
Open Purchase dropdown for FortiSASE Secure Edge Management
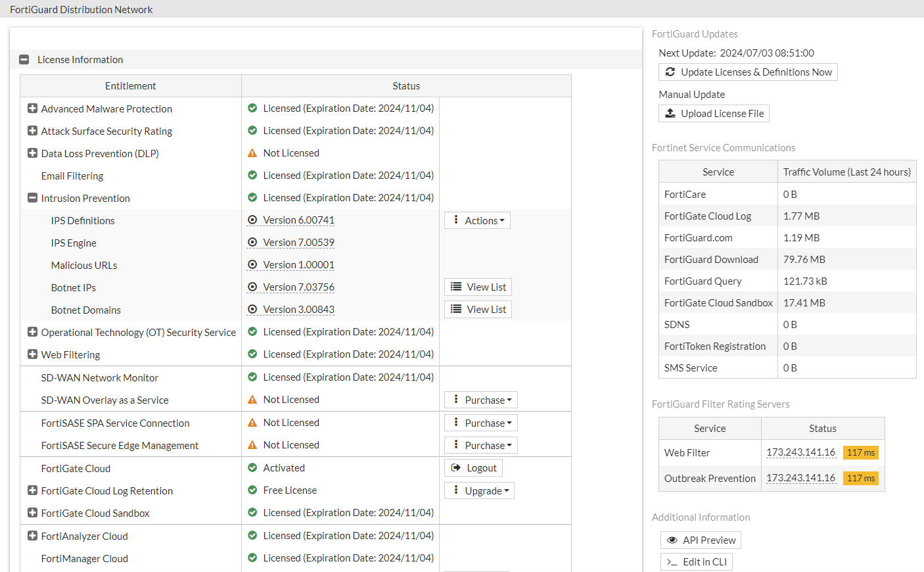(x=481, y=445)
